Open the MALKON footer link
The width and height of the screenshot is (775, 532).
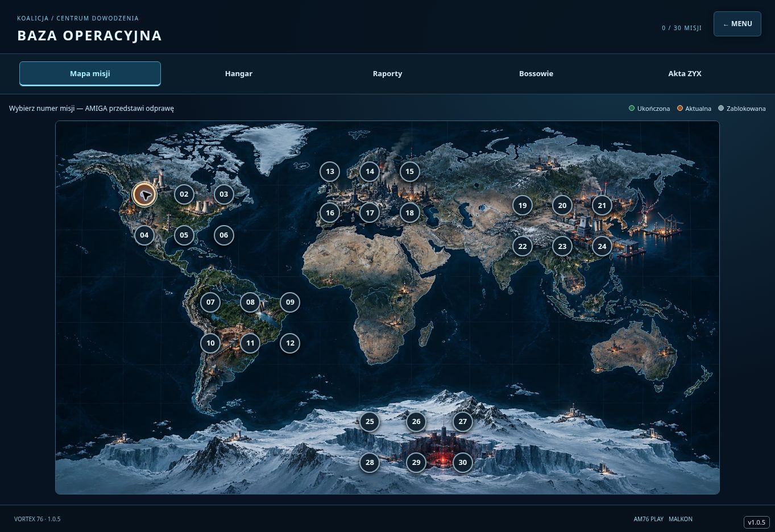point(681,519)
